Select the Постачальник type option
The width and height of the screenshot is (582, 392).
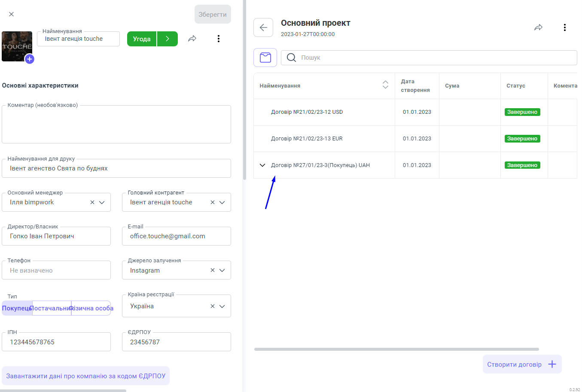tap(52, 308)
